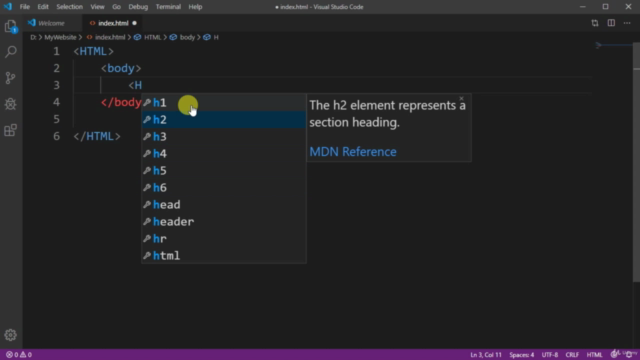Change the CRLF line ending setting
Image resolution: width=640 pixels, height=360 pixels.
pyautogui.click(x=572, y=355)
